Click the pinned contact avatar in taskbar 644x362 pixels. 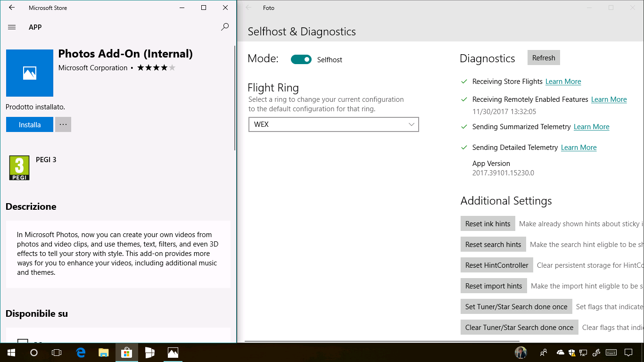(521, 353)
